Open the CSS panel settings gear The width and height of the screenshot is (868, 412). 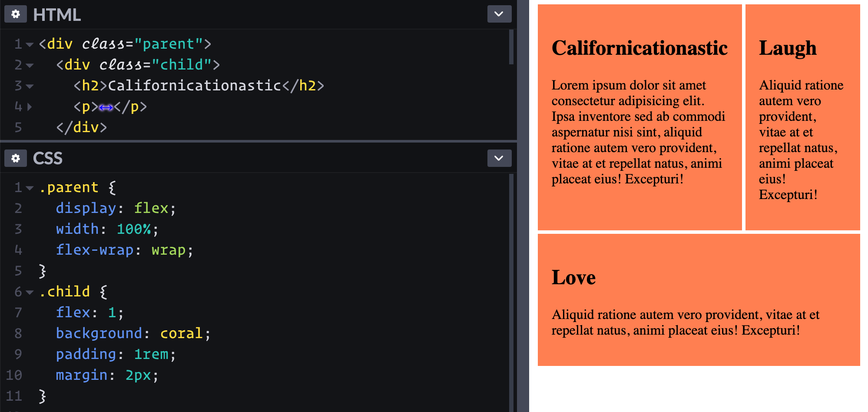click(x=16, y=158)
